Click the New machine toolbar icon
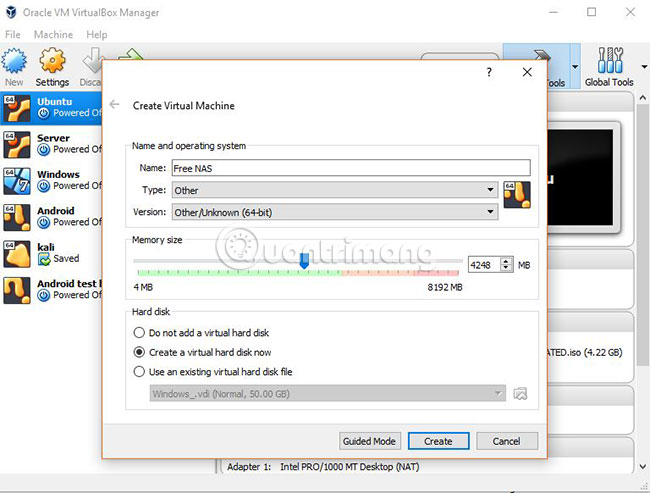Viewport: 650px width, 493px height. [14, 61]
